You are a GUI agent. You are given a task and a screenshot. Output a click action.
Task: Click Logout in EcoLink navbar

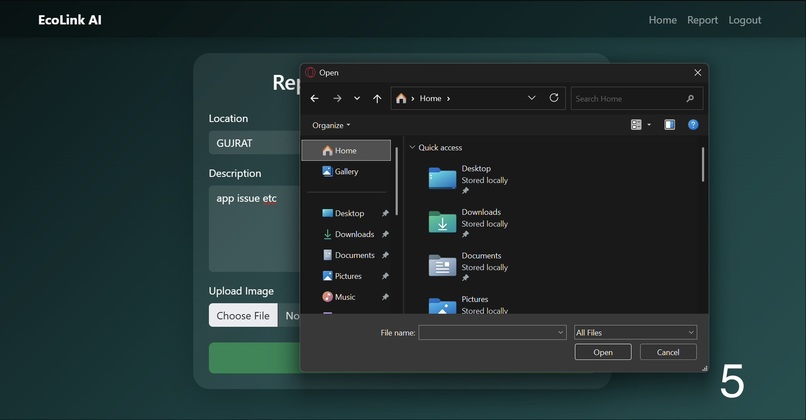coord(744,20)
